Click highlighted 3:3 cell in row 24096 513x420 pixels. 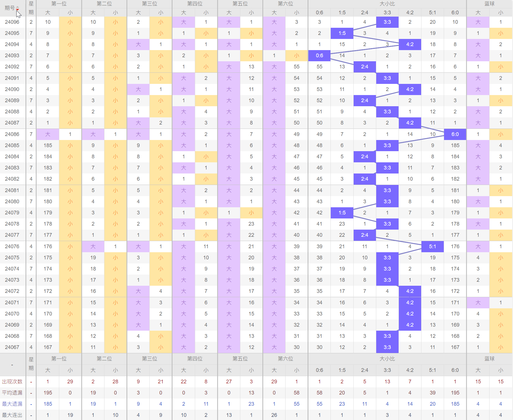[x=387, y=22]
